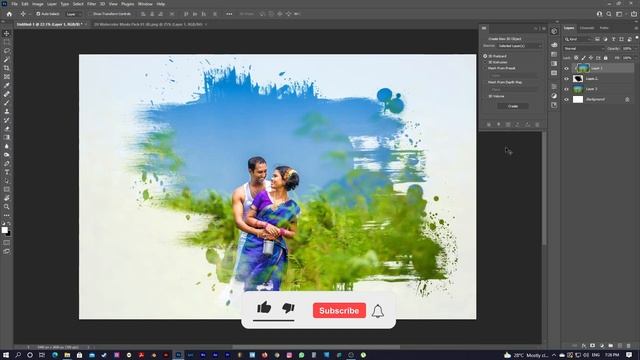Viewport: 640px width, 360px height.
Task: Select the Pen tool
Action: (x=7, y=163)
